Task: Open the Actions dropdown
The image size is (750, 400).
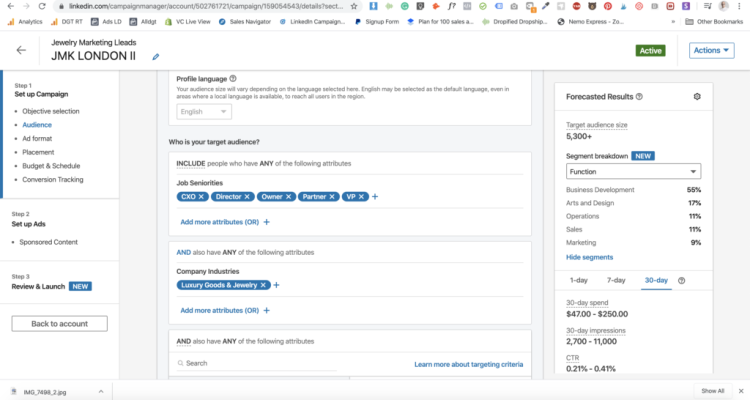Action: (x=711, y=50)
